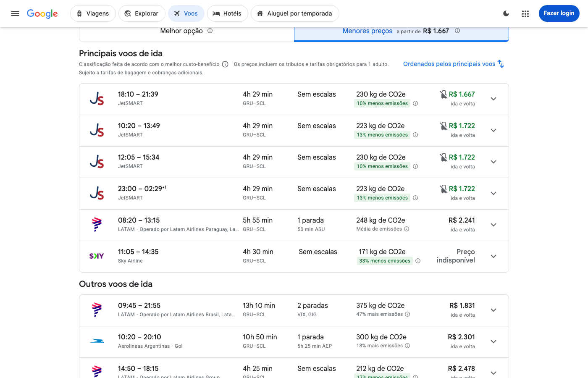588x378 pixels.
Task: Click no-baggage icon on 23:00 flight
Action: [444, 189]
